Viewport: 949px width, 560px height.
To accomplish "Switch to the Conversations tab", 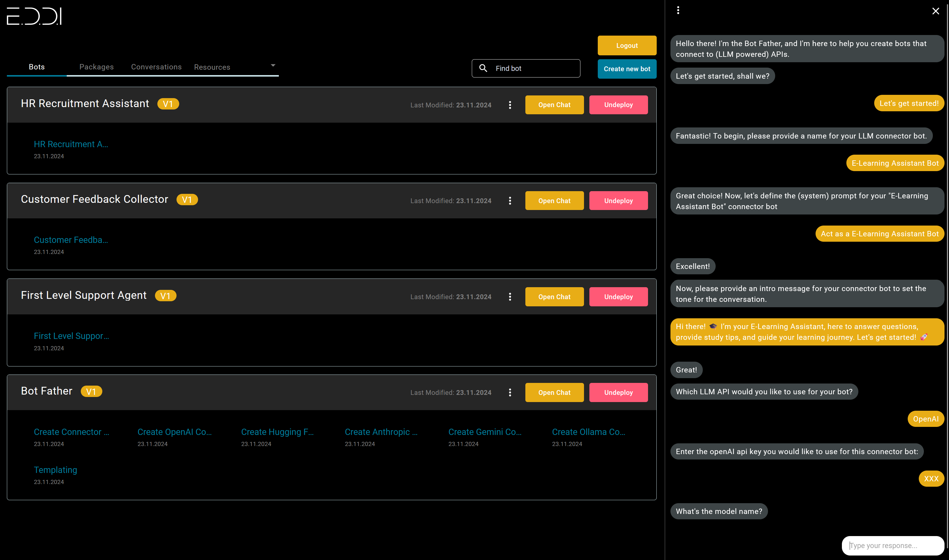I will (x=156, y=67).
